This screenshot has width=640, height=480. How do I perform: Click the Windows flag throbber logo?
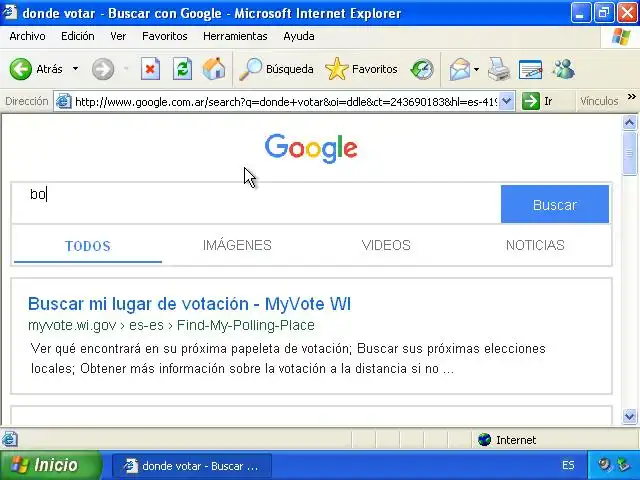pyautogui.click(x=620, y=37)
